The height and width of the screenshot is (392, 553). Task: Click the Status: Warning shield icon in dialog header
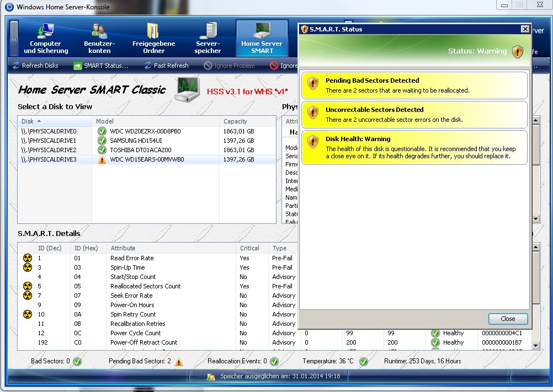[517, 51]
